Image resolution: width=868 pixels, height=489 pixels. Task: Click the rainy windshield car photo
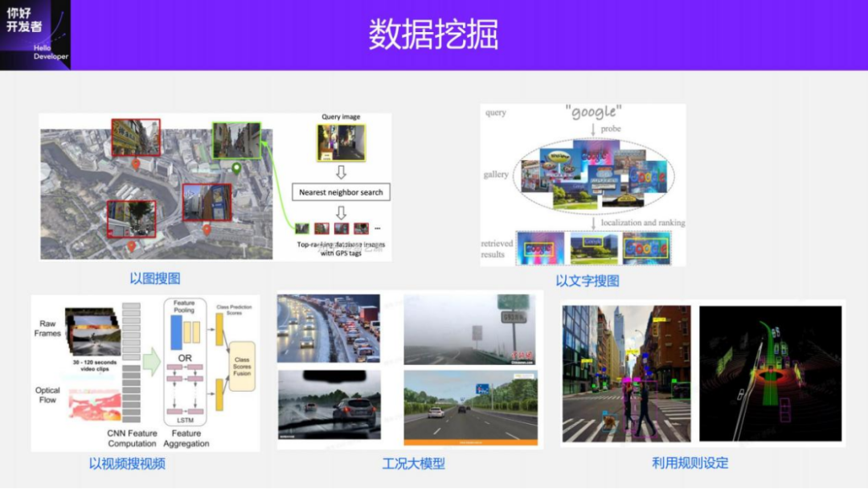(x=330, y=405)
